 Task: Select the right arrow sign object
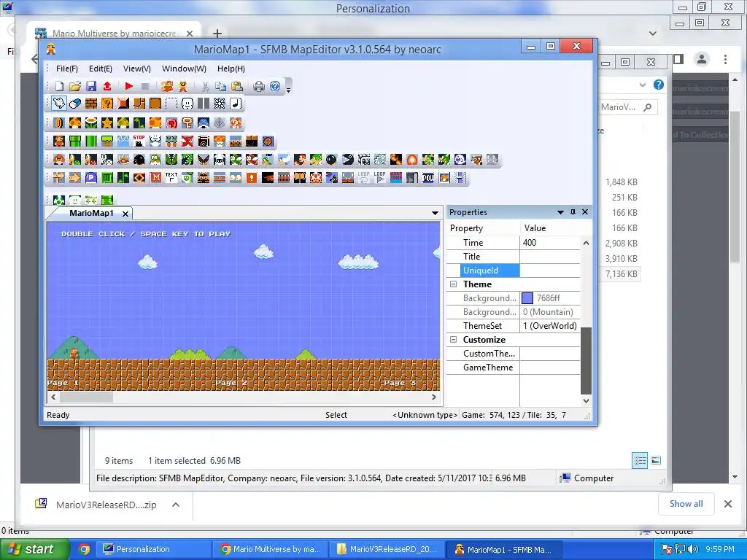(75, 178)
